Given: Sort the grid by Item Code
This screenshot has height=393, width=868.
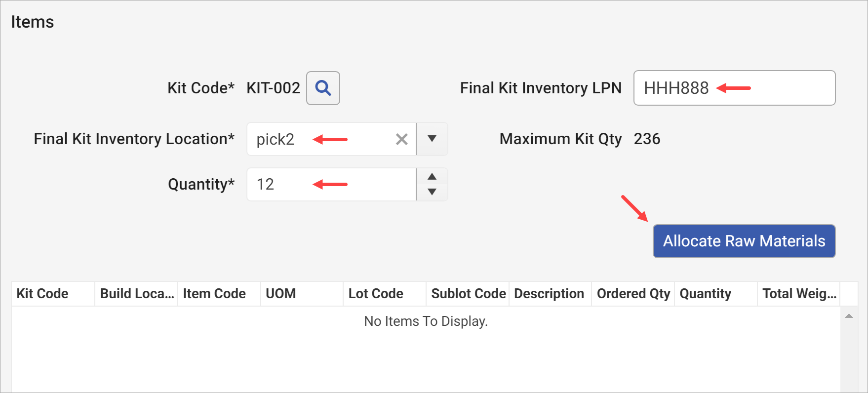Looking at the screenshot, I should pyautogui.click(x=213, y=294).
